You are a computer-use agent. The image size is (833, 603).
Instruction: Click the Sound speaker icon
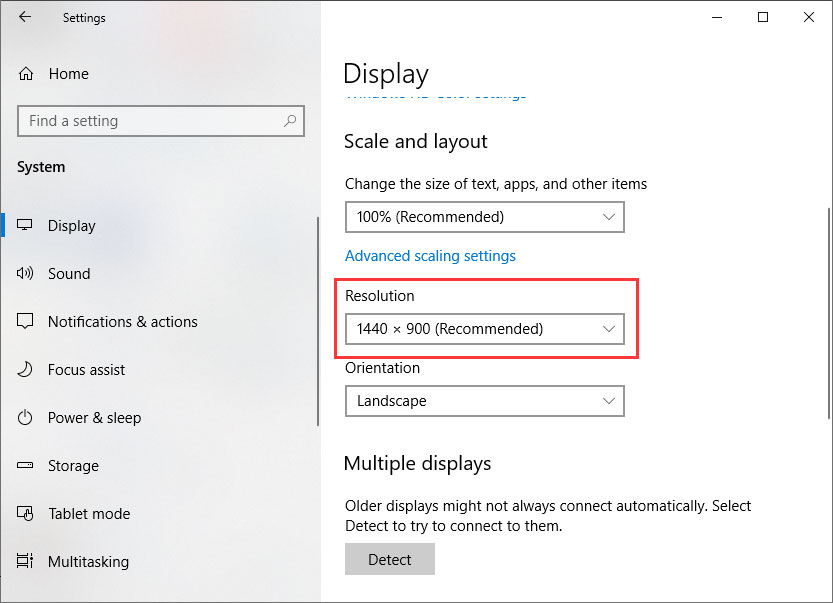tap(24, 273)
